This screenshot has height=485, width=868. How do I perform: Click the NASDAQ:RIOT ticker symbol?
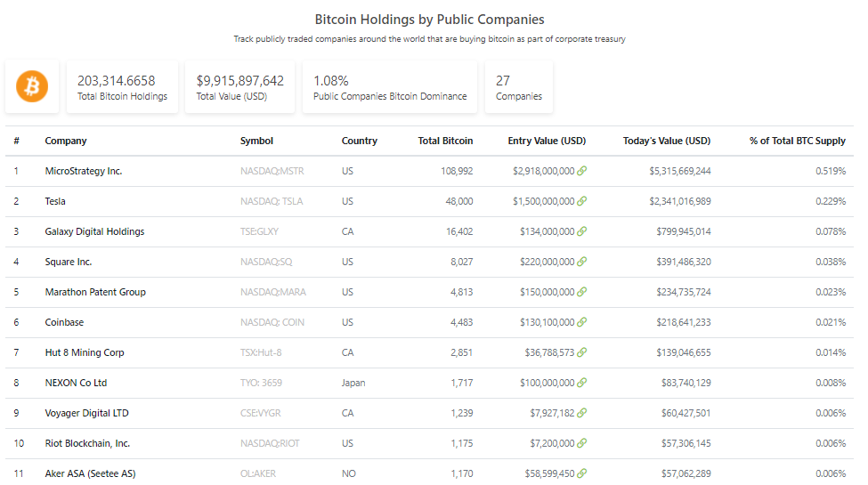270,443
